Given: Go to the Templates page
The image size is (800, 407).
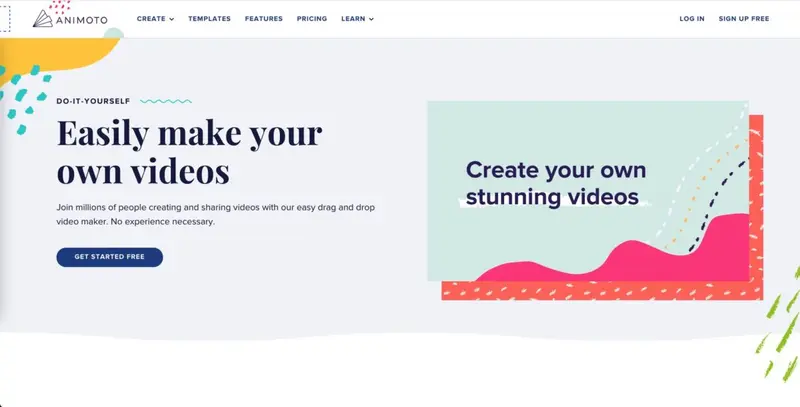Looking at the screenshot, I should (x=210, y=19).
